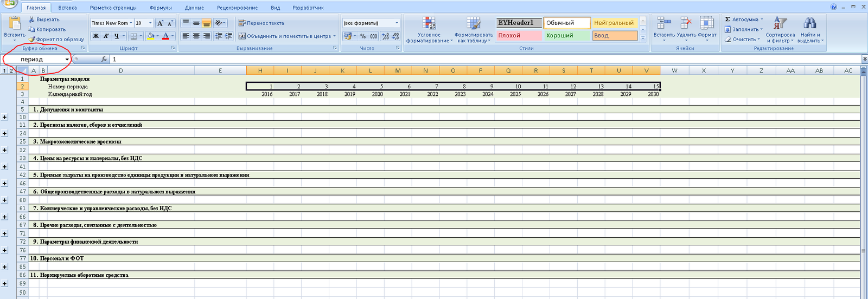Open the Данные ribbon tab
868x299 pixels.
pos(194,8)
